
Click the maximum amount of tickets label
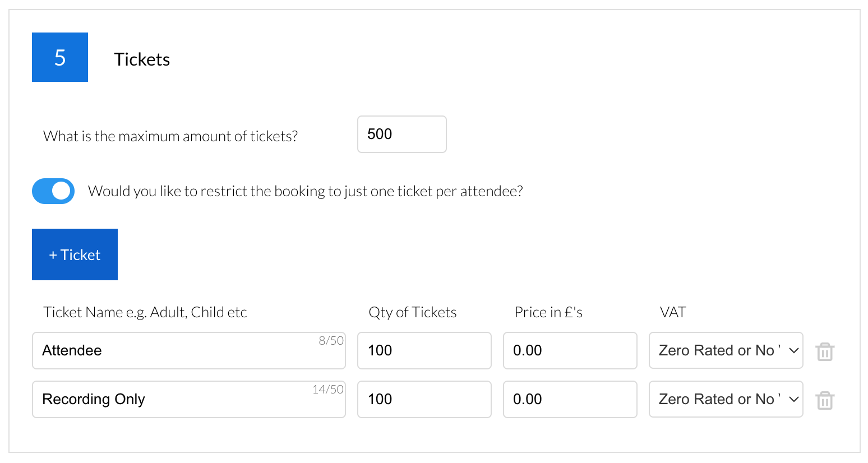tap(170, 136)
